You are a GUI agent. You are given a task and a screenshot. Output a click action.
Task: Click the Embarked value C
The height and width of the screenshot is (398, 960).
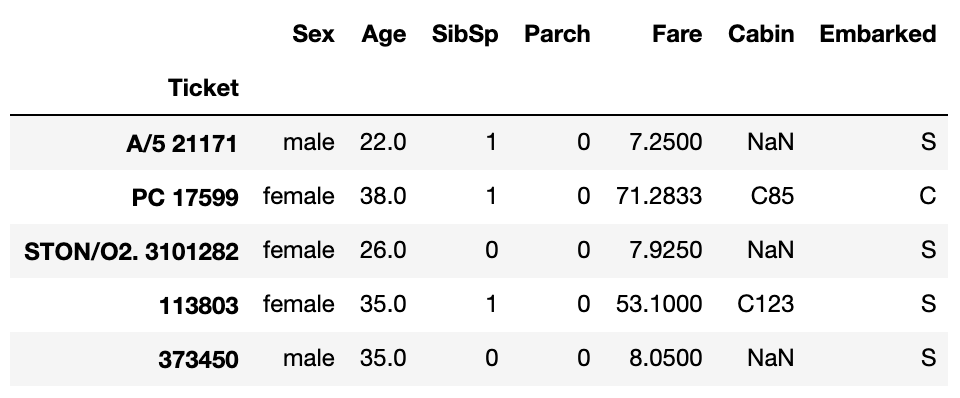928,196
